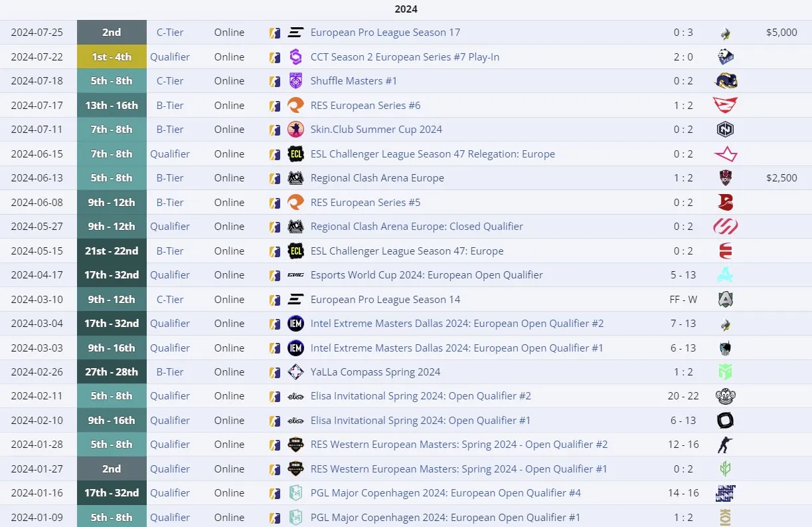Click the European Pro League Season 17 logo
This screenshot has width=812, height=527.
[x=295, y=33]
